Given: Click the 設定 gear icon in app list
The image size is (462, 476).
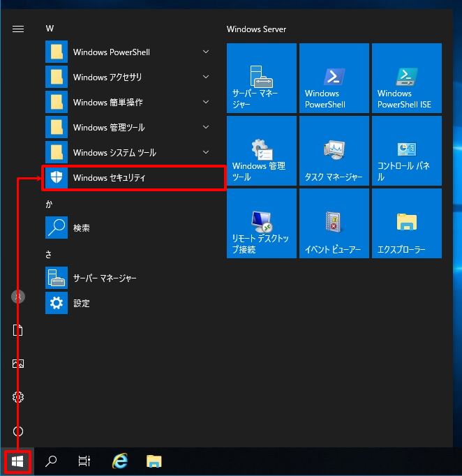Looking at the screenshot, I should point(57,303).
